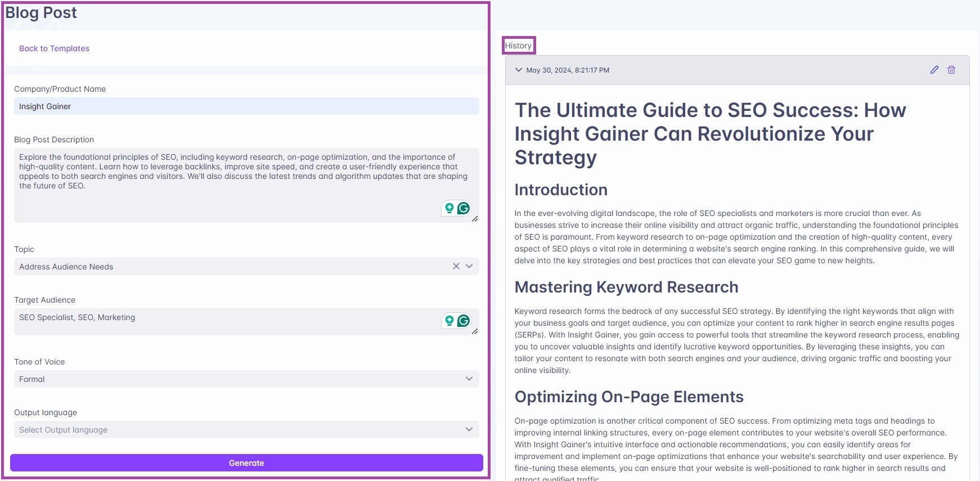Click the Output language label
Screen dimensions: 980x481
(x=46, y=412)
